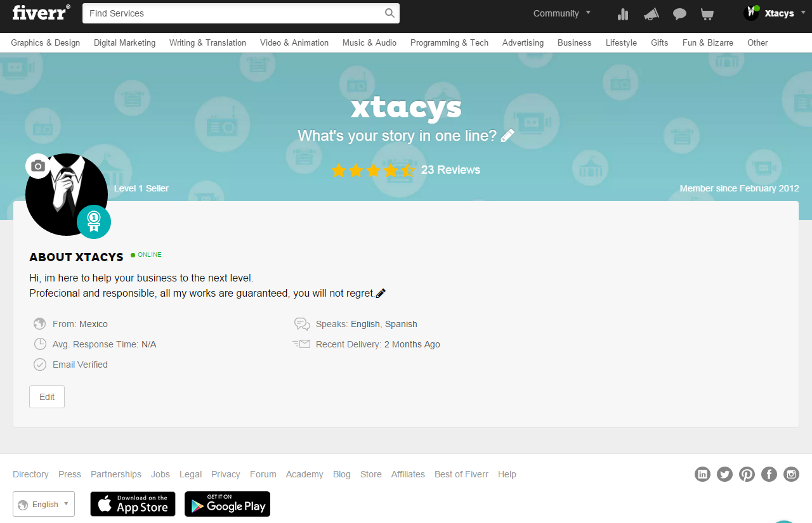812x523 pixels.
Task: Click the camera icon to change photo
Action: pos(38,166)
